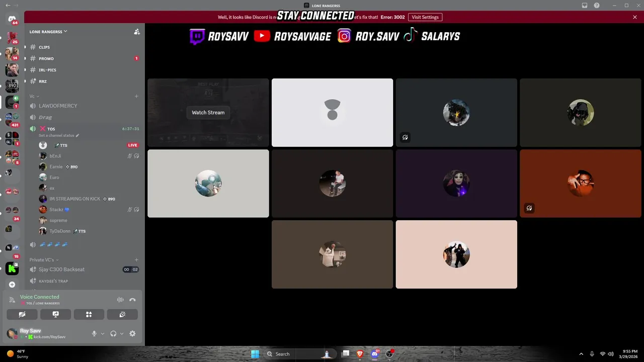Click participant tile with orange background
Image resolution: width=644 pixels, height=362 pixels.
point(581,184)
